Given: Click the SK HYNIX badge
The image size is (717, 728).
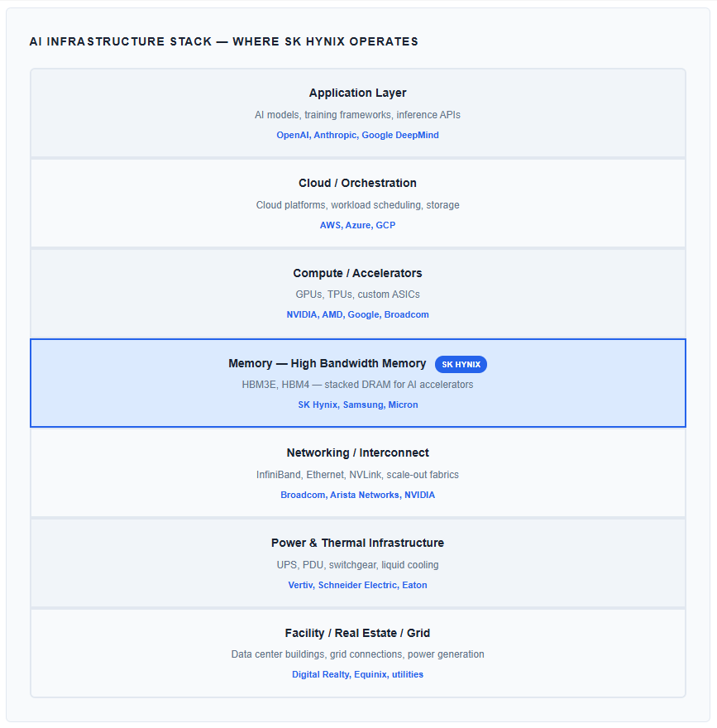Looking at the screenshot, I should [461, 365].
